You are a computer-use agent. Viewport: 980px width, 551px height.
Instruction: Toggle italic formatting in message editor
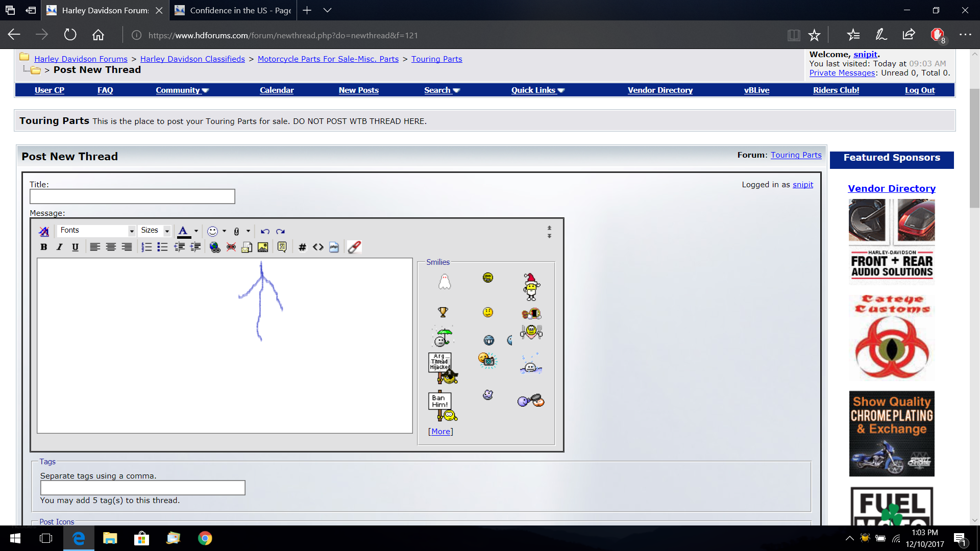[60, 247]
